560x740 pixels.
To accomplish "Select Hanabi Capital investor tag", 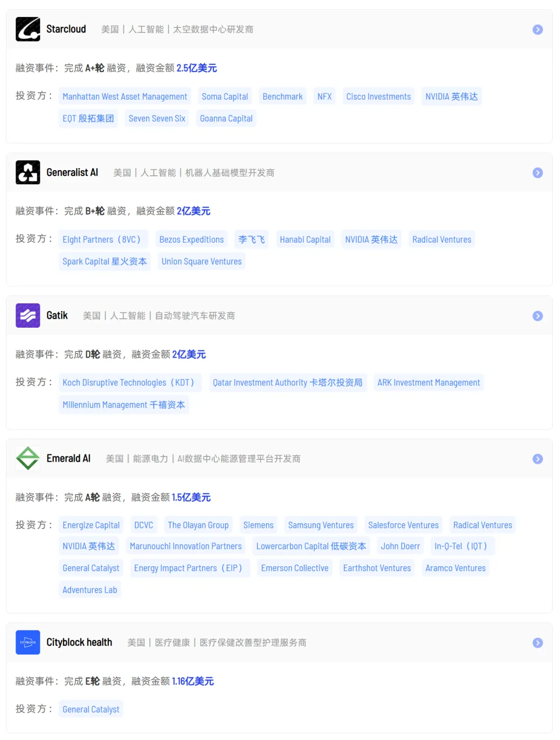I will coord(305,240).
